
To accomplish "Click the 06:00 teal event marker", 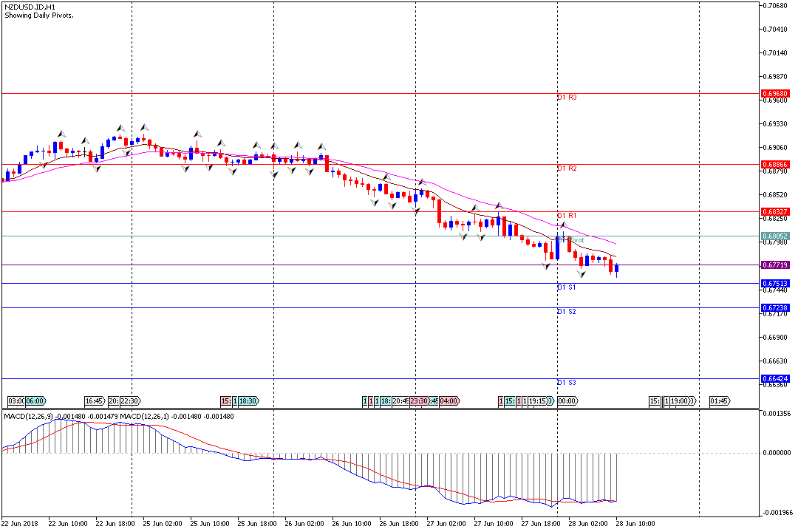I will pos(35,401).
